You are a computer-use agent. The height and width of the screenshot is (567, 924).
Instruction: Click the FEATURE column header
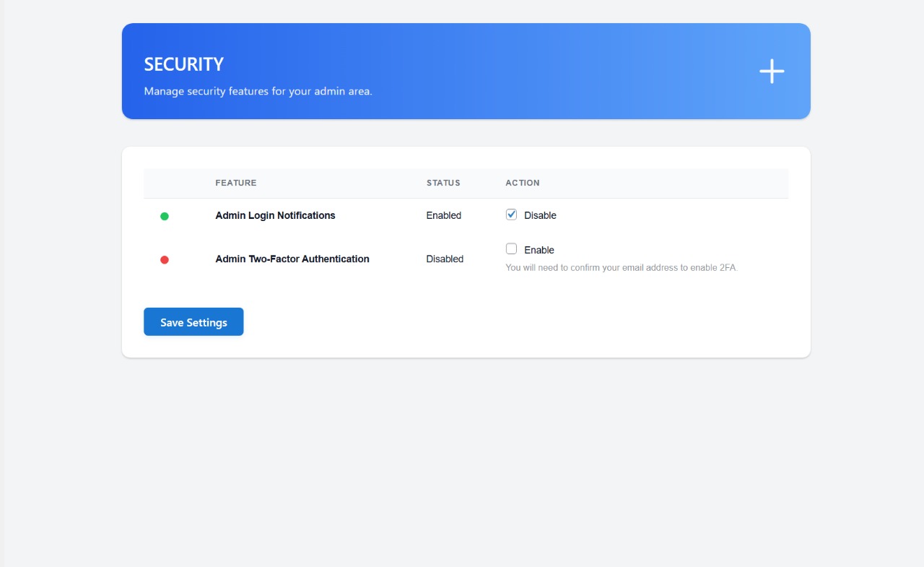[236, 183]
